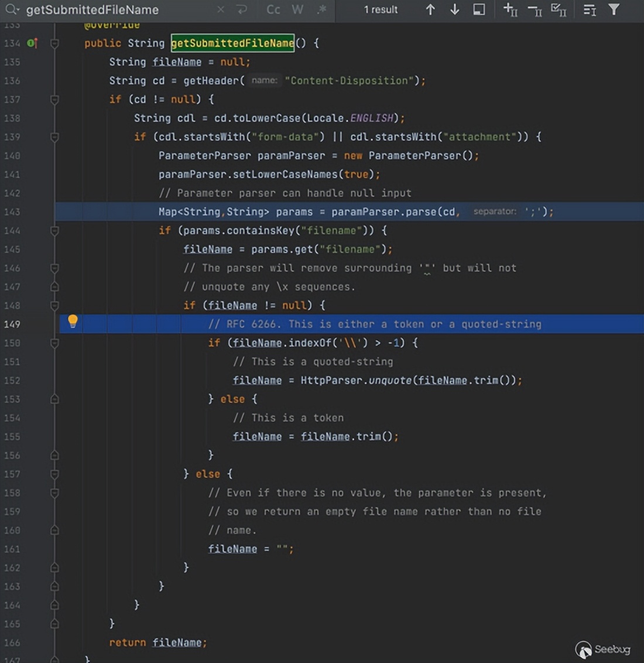Click the 'Even if there is no value' comment
This screenshot has width=644, height=663.
tap(378, 493)
